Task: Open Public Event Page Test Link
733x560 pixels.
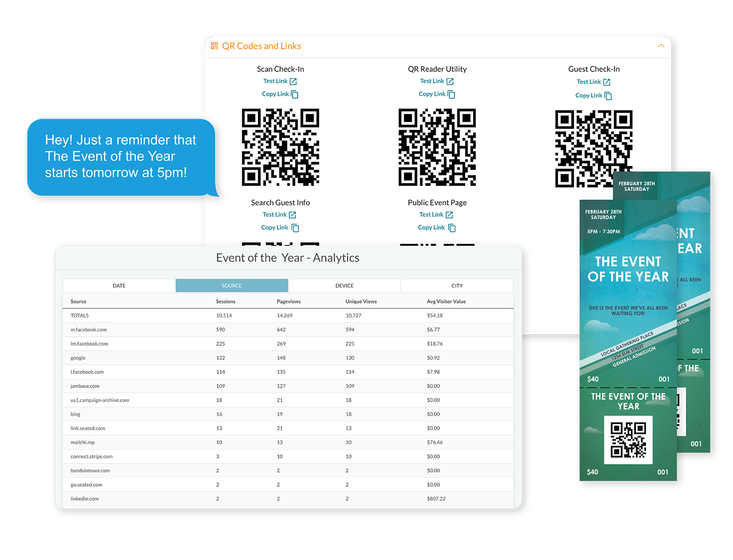Action: [x=431, y=215]
